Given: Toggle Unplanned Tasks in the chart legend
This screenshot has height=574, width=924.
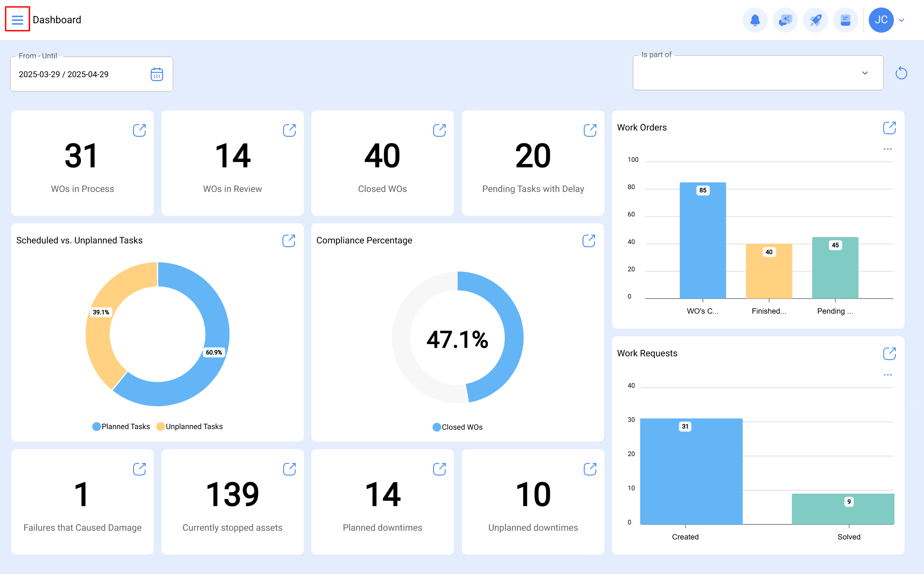Looking at the screenshot, I should tap(190, 426).
